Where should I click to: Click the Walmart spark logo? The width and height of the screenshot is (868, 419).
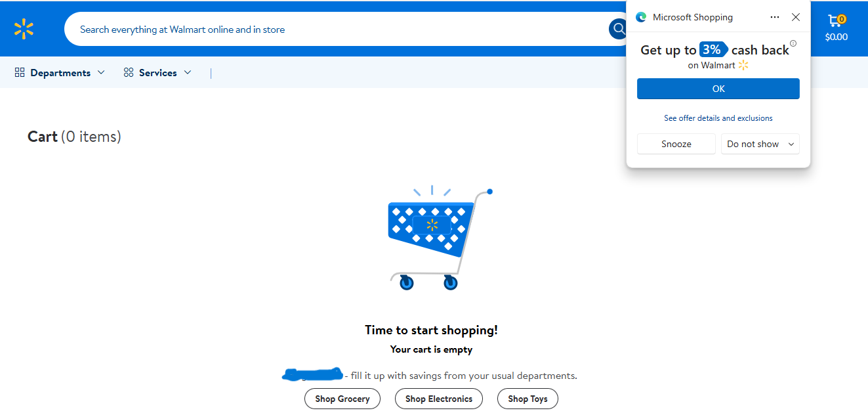click(24, 29)
